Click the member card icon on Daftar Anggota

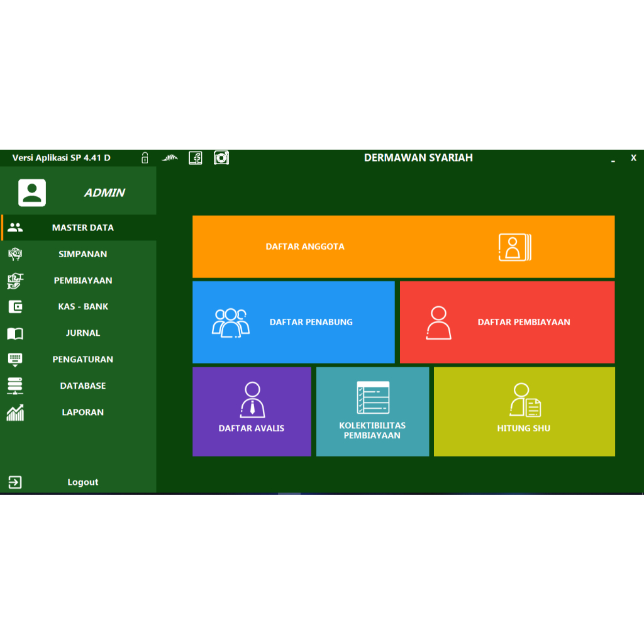click(515, 247)
